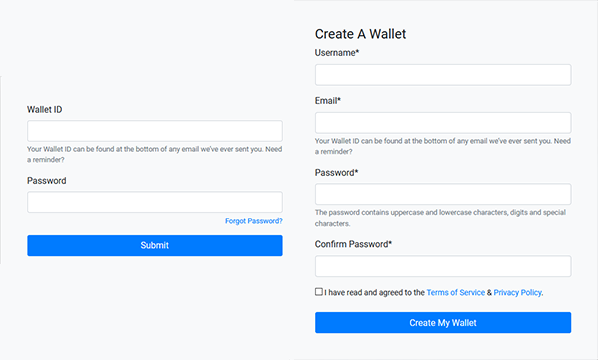Click the Confirm Password input box
The width and height of the screenshot is (598, 360).
(x=443, y=266)
